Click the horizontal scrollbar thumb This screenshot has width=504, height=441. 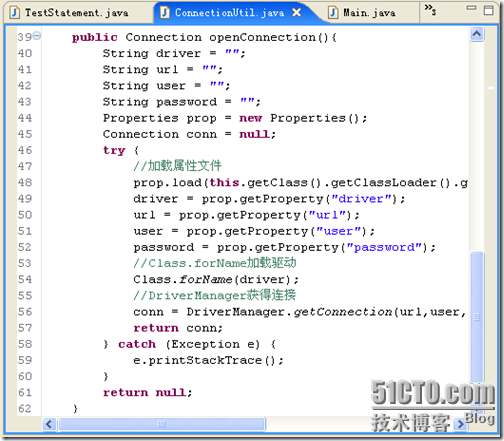(x=162, y=424)
